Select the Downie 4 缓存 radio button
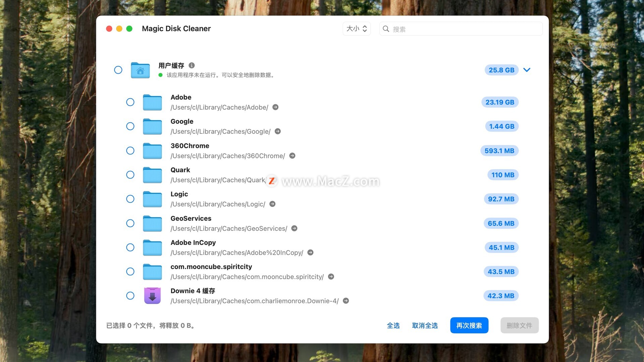Image resolution: width=644 pixels, height=362 pixels. 130,296
